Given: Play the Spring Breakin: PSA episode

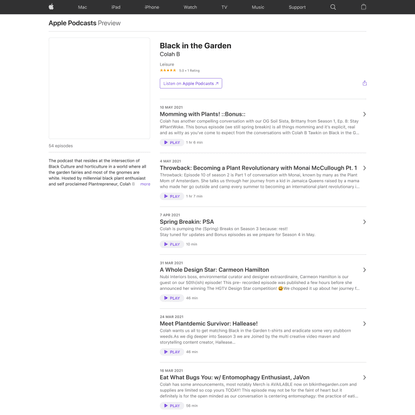Looking at the screenshot, I should click(172, 244).
